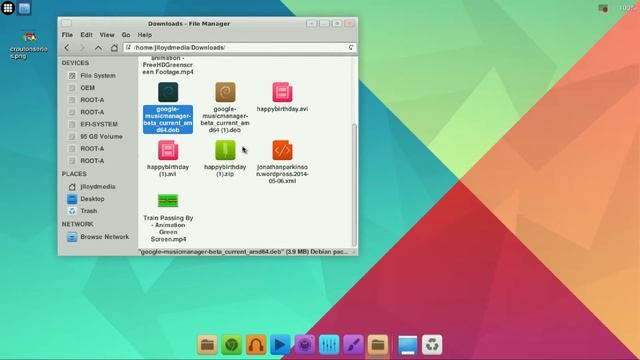640x360 pixels.
Task: Open the File menu
Action: coord(67,35)
